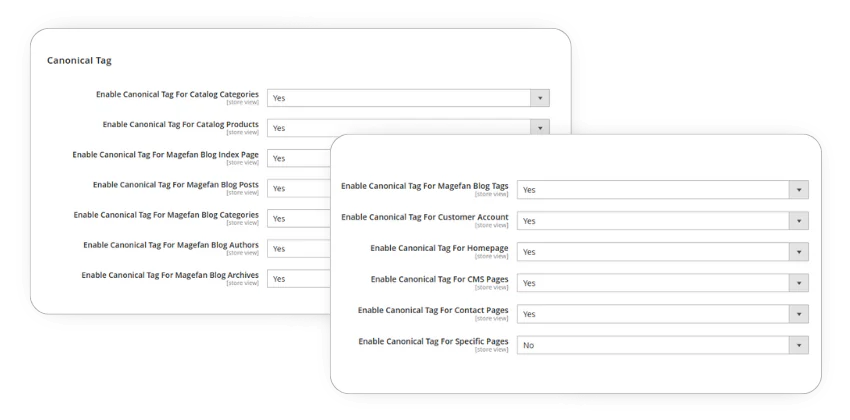The width and height of the screenshot is (850, 420).
Task: Open Magefan Blog Categories dropdown
Action: pos(299,218)
